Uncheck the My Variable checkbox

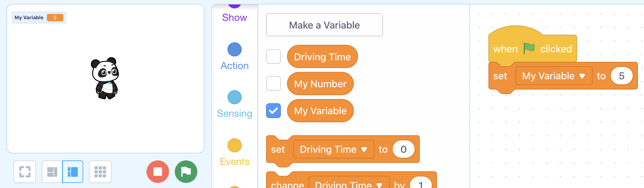[x=273, y=111]
